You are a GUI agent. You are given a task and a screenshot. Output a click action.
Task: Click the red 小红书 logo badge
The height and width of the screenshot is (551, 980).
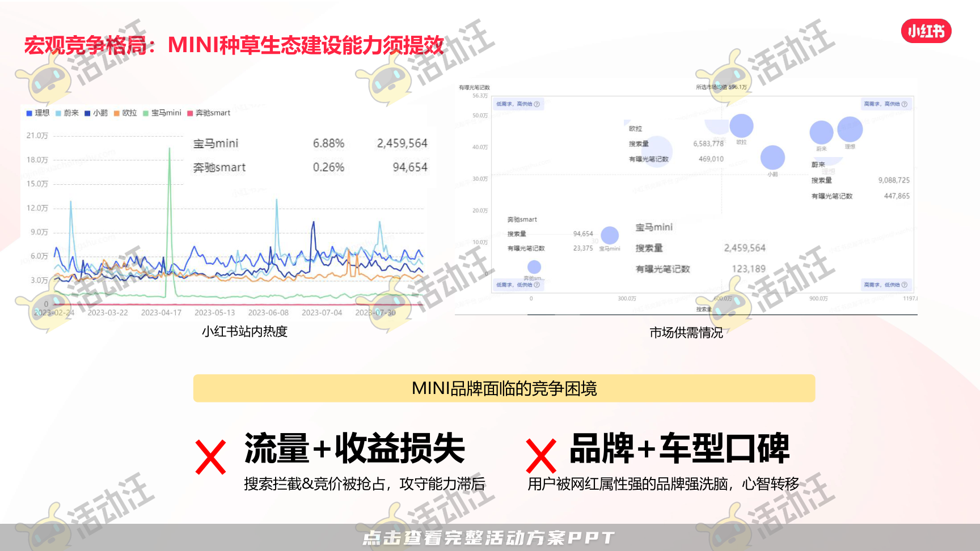pyautogui.click(x=926, y=31)
